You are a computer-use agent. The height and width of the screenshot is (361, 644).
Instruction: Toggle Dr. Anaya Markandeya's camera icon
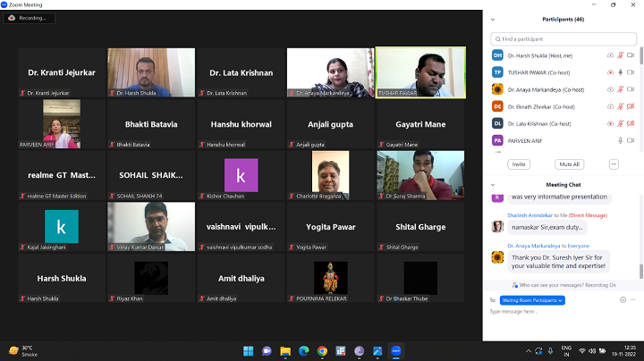click(631, 89)
